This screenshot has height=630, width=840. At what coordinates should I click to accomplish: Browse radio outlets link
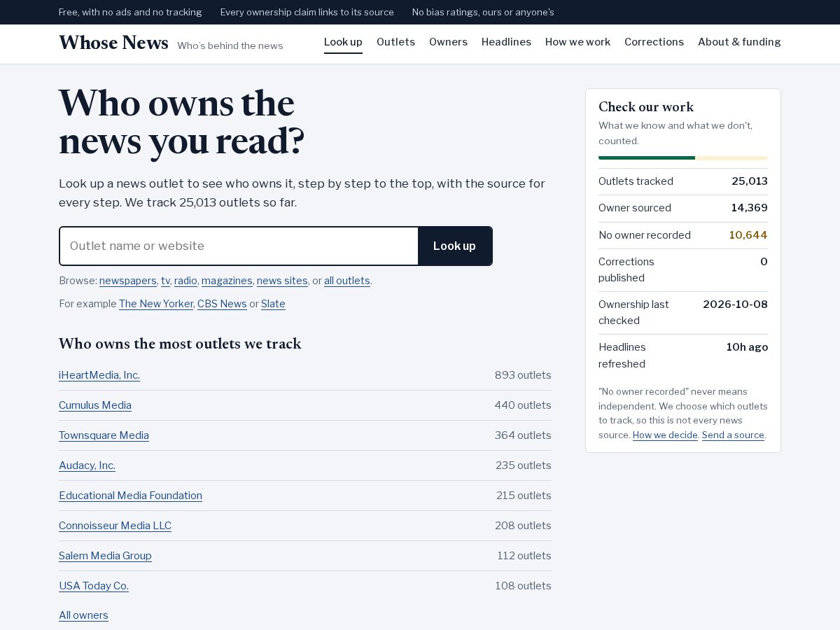click(x=185, y=281)
